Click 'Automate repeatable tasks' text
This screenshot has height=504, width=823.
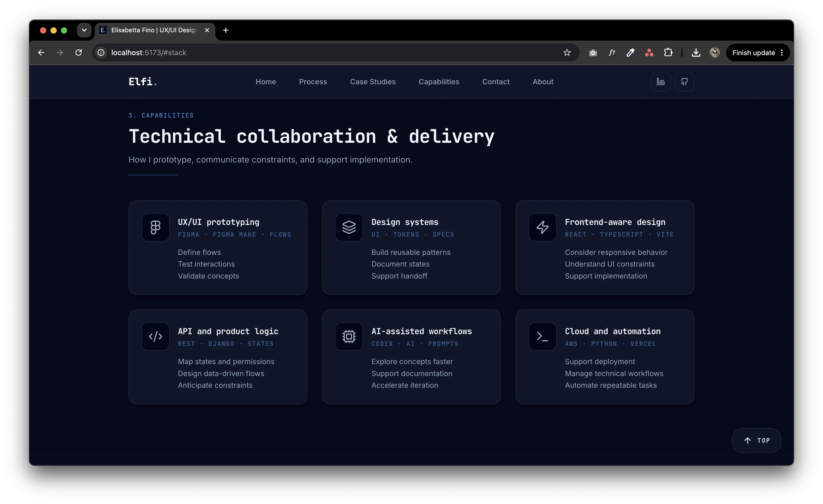click(610, 385)
